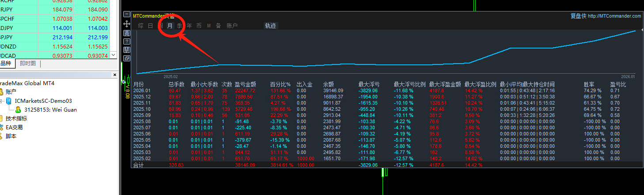
Task: Select EA交易 in the Navigator tree
Action: click(14, 127)
